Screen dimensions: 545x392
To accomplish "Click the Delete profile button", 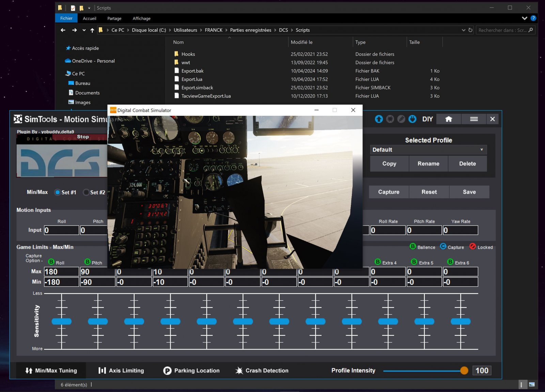I will point(467,164).
